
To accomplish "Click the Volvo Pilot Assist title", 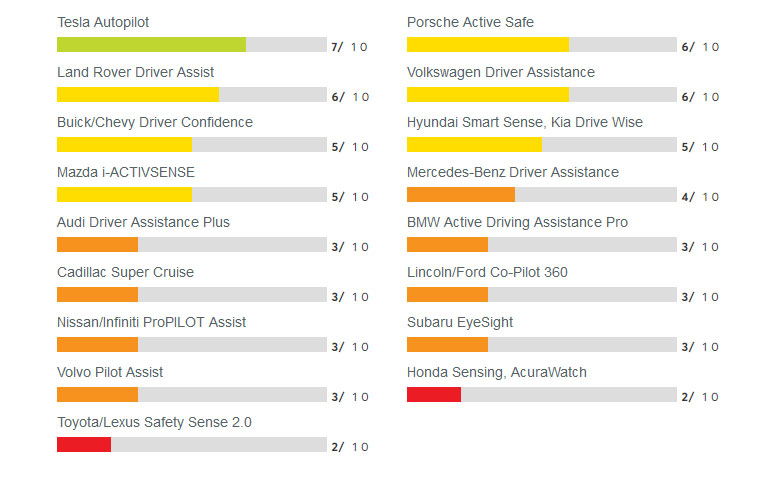I will (110, 372).
